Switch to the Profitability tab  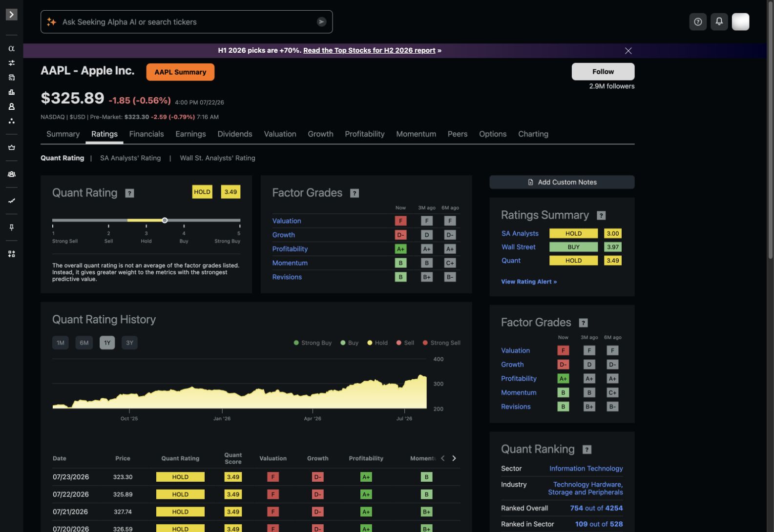tap(365, 134)
